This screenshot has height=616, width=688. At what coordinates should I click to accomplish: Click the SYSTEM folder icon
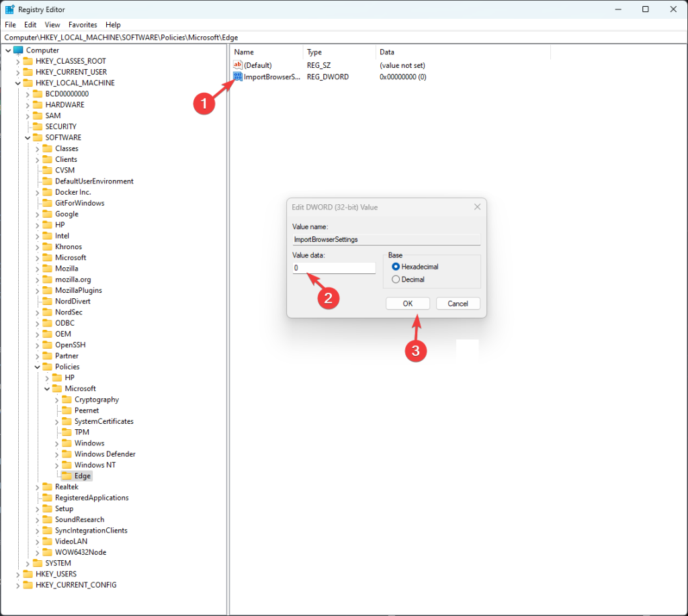pos(38,563)
